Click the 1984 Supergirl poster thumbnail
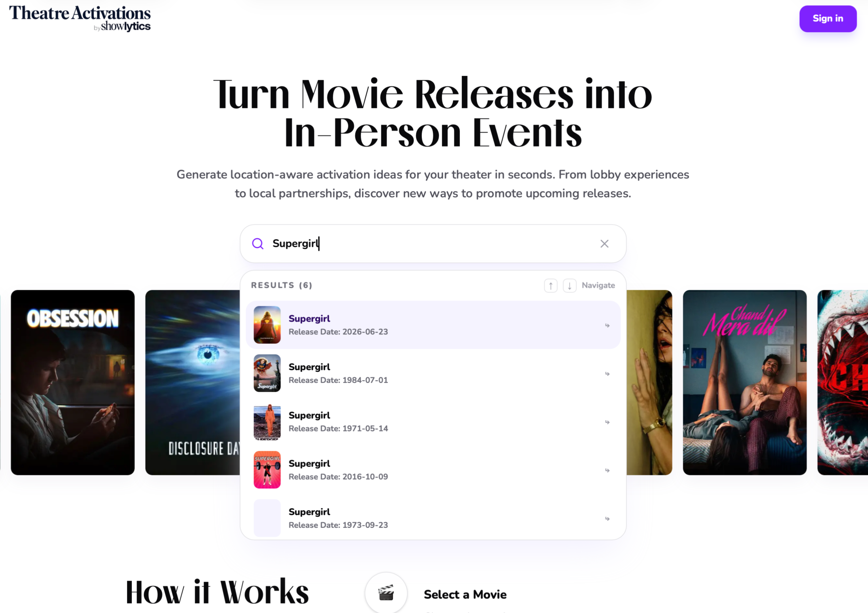This screenshot has height=613, width=868. click(x=267, y=373)
